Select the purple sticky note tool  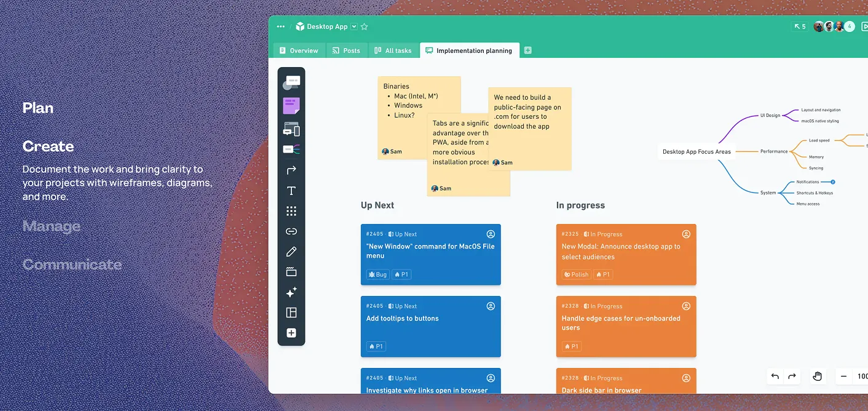291,106
